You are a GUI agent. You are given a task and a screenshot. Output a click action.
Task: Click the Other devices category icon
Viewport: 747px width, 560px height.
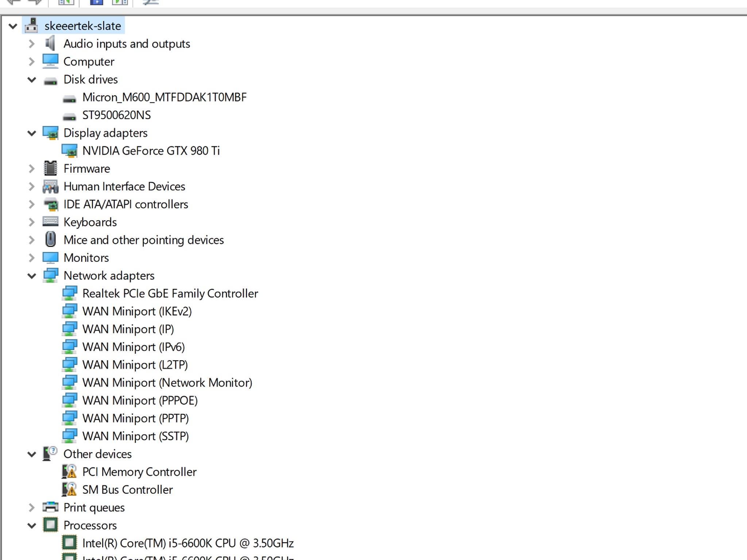point(50,454)
